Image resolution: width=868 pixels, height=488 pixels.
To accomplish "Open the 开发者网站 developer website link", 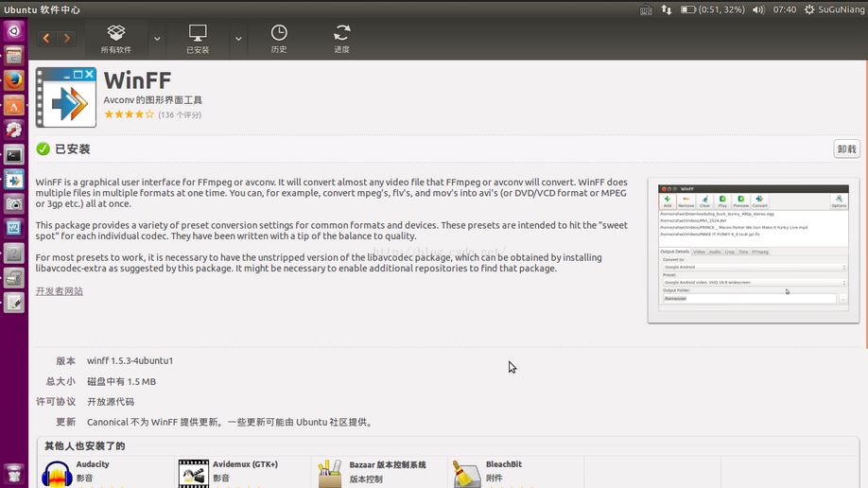I will pyautogui.click(x=60, y=291).
